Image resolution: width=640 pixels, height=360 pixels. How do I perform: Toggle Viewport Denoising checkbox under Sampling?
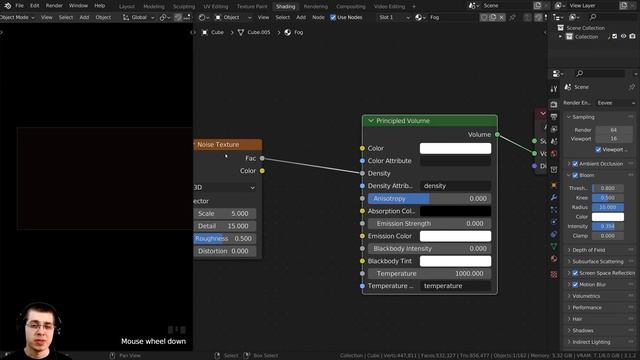coord(598,150)
